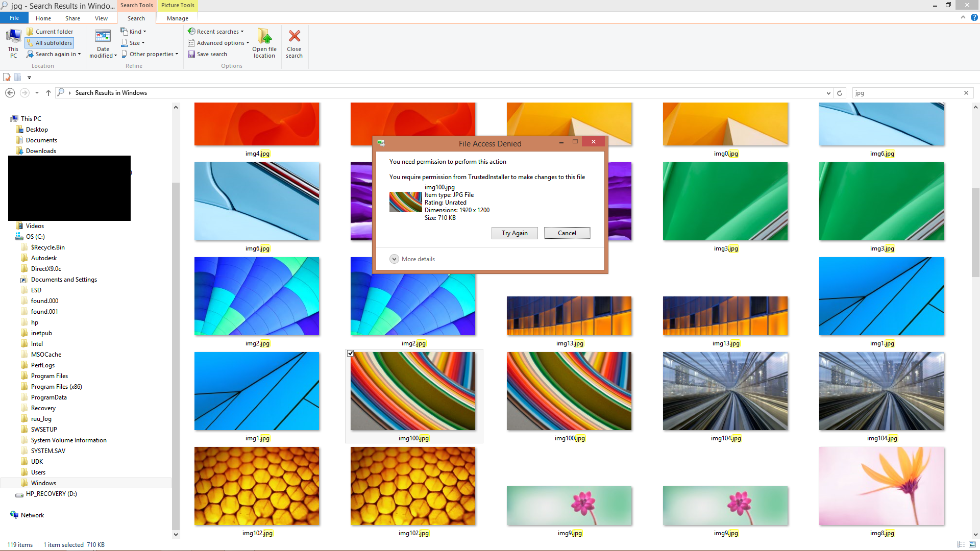This screenshot has height=551, width=980.
Task: Select This PC search location icon
Action: pos(13,36)
